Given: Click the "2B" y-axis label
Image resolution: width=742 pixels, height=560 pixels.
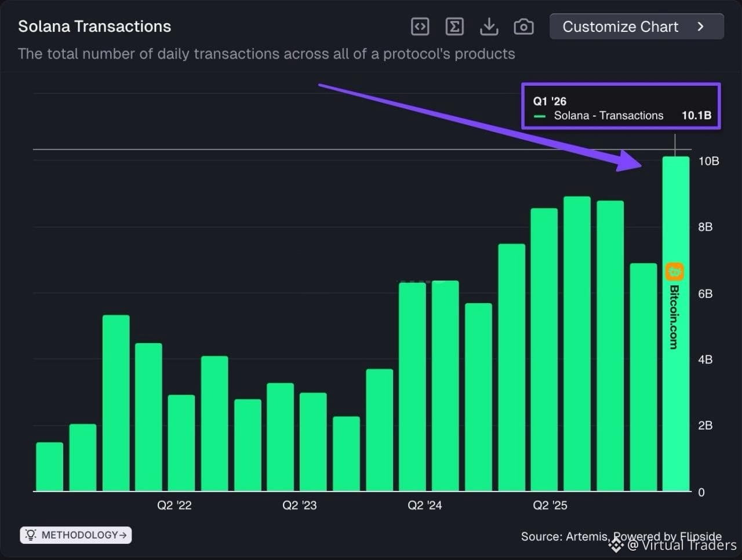Looking at the screenshot, I should click(x=705, y=426).
